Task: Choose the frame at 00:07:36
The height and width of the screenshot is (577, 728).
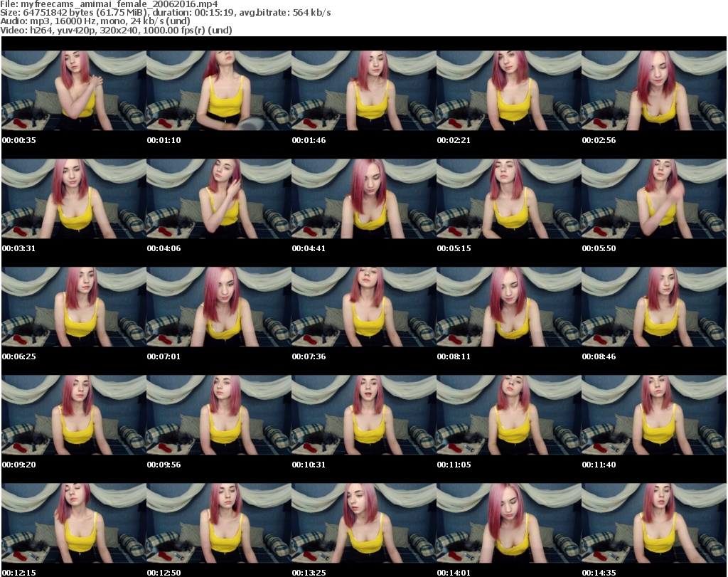Action: (x=364, y=307)
